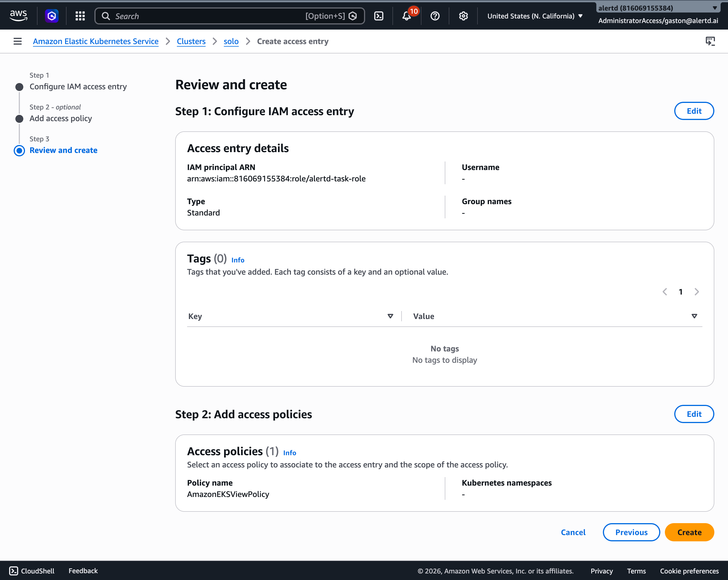The width and height of the screenshot is (728, 580).
Task: Expand the alertd account menu
Action: (x=658, y=8)
